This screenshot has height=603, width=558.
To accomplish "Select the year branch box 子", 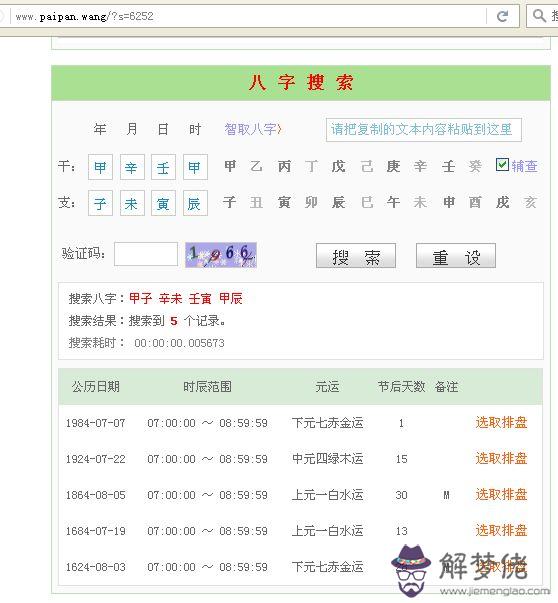I will 100,203.
